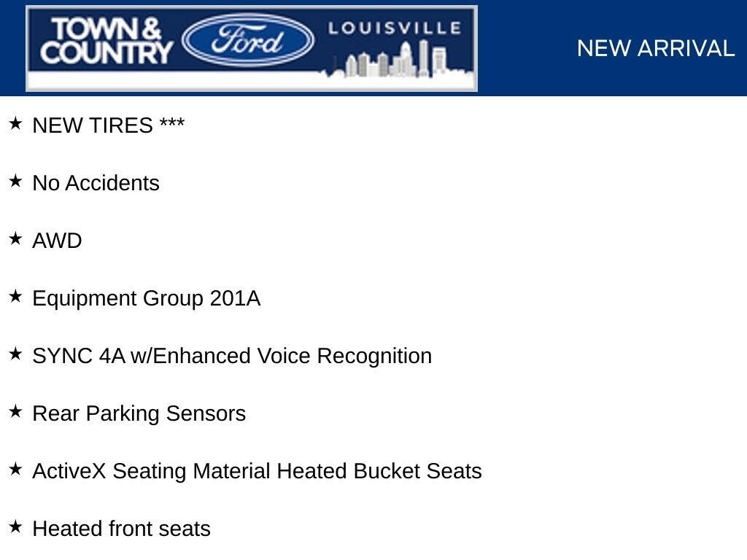The width and height of the screenshot is (747, 560).
Task: Select the NEW ARRIVAL banner label
Action: coord(656,49)
